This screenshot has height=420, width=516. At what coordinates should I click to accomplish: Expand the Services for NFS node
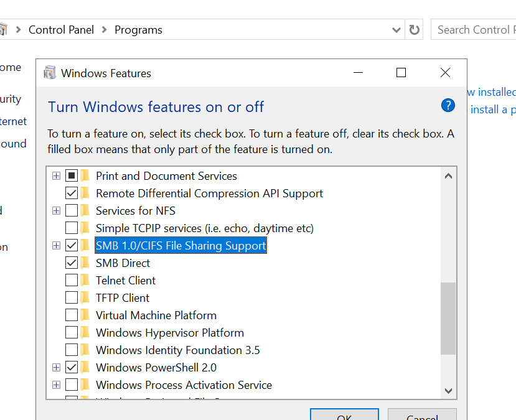[56, 210]
